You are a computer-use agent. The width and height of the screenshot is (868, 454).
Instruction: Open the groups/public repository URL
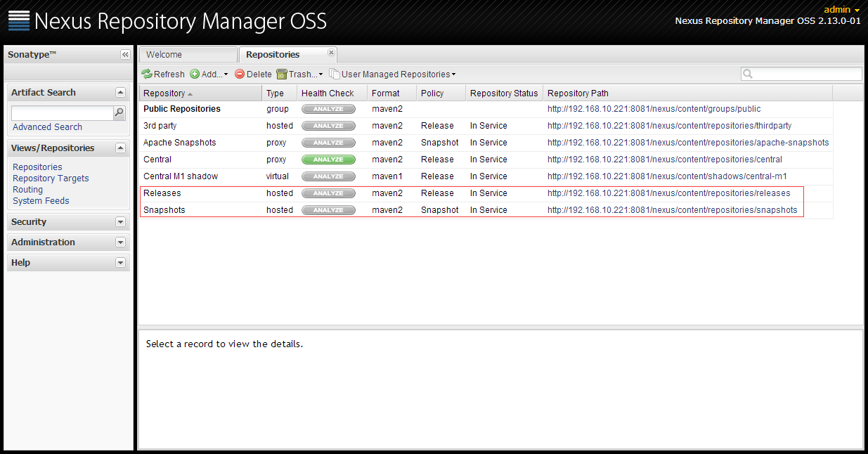pos(654,109)
